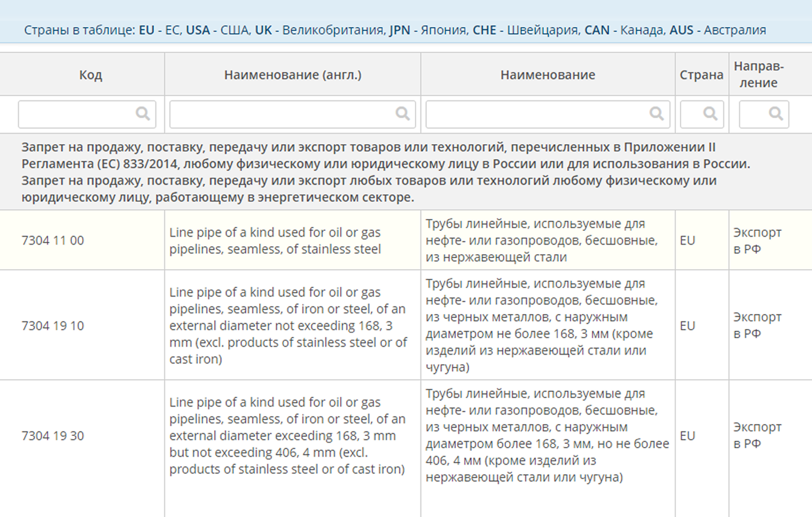The image size is (812, 517).
Task: Select row with code 7304 19 10
Action: click(53, 326)
